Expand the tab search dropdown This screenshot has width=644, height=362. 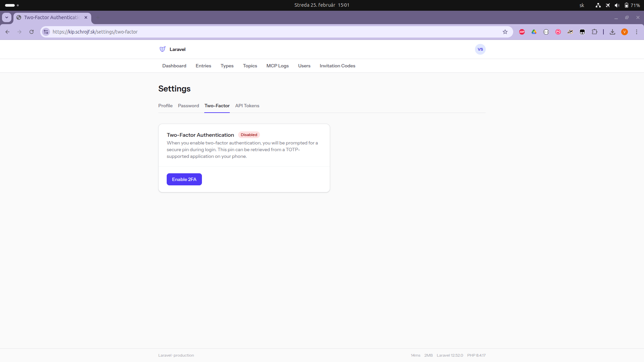pos(7,17)
